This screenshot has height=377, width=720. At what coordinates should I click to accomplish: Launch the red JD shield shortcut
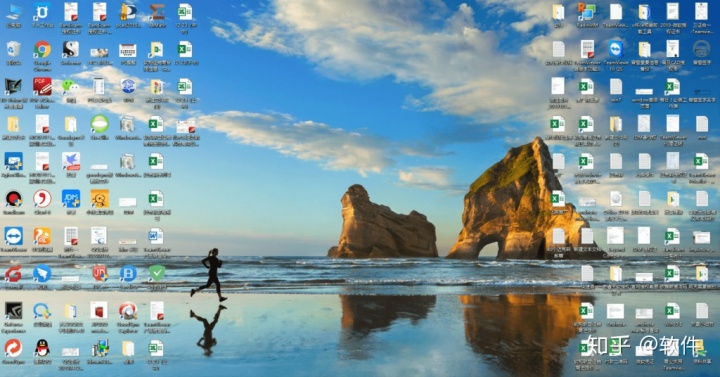[x=99, y=274]
